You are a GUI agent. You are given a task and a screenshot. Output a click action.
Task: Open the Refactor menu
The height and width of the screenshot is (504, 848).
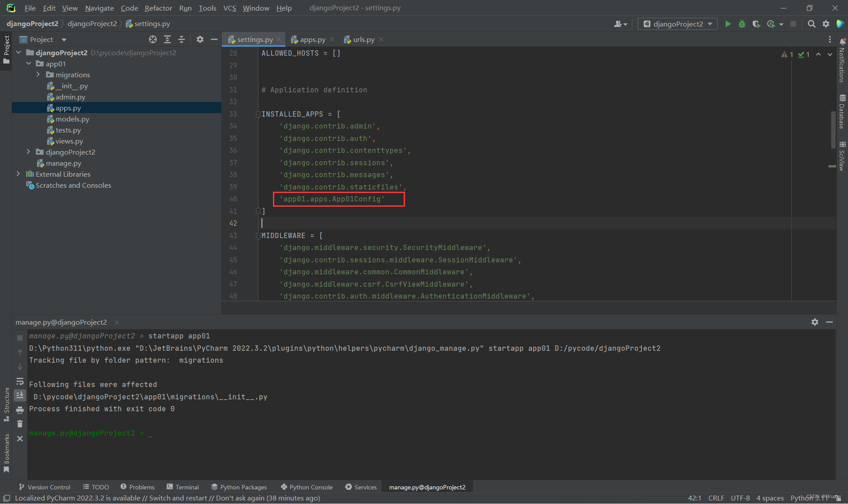point(158,8)
